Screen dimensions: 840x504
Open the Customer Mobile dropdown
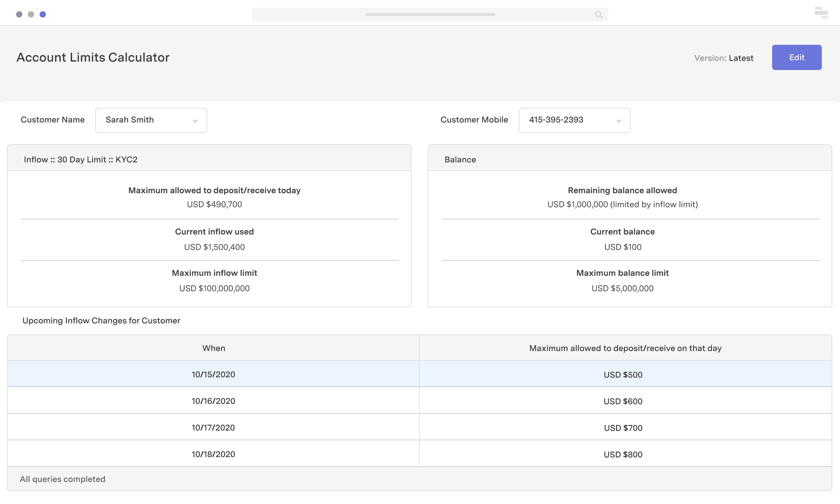pyautogui.click(x=574, y=120)
